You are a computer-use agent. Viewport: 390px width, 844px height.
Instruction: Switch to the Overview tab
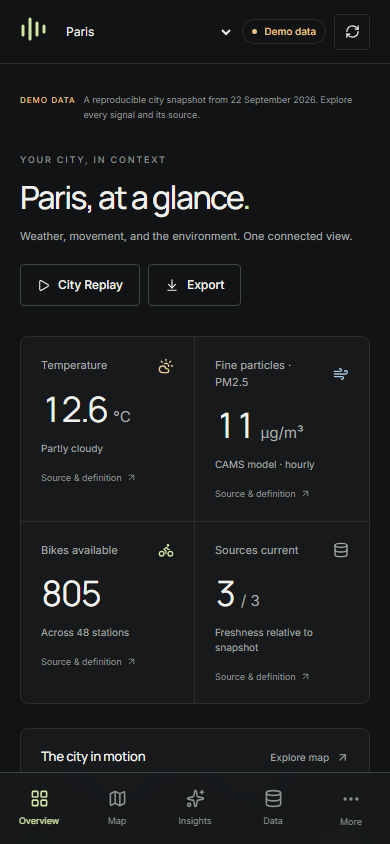(39, 807)
